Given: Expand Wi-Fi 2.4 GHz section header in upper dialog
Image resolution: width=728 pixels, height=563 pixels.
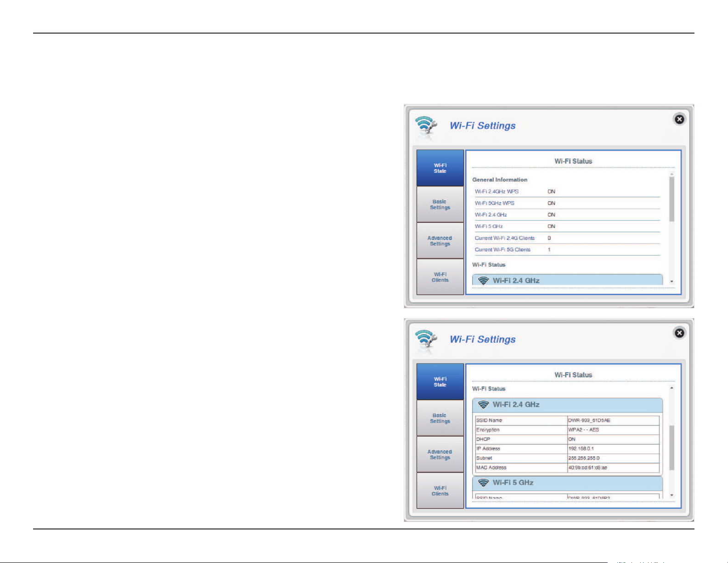Looking at the screenshot, I should [567, 280].
